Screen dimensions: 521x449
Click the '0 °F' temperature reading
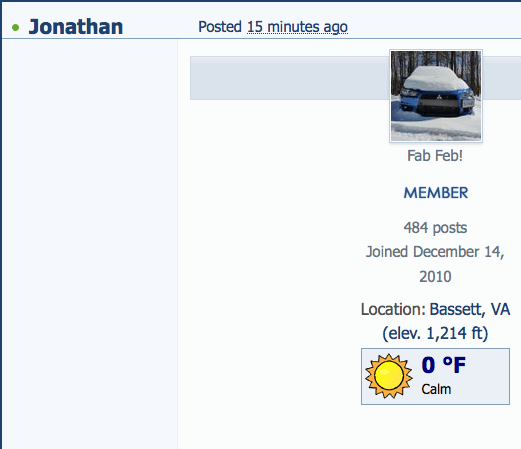pos(443,365)
